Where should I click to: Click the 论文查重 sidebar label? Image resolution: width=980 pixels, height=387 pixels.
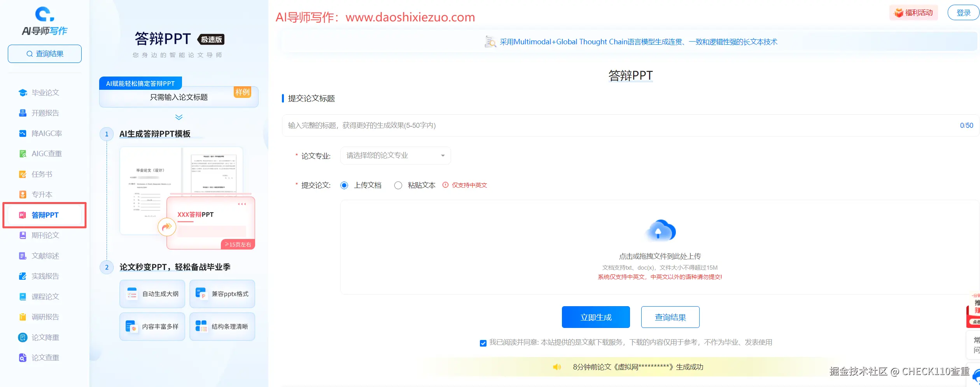[45, 357]
